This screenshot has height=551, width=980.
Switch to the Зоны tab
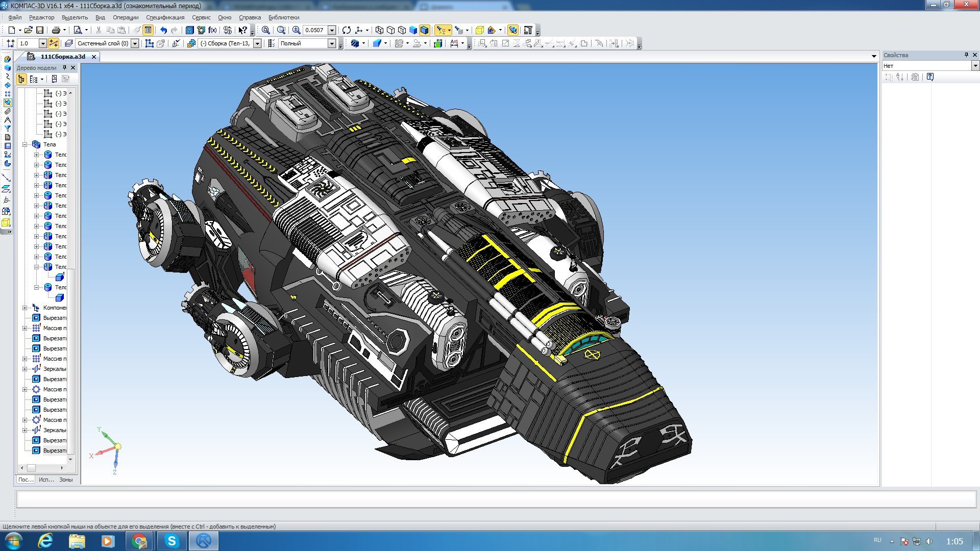[x=66, y=480]
